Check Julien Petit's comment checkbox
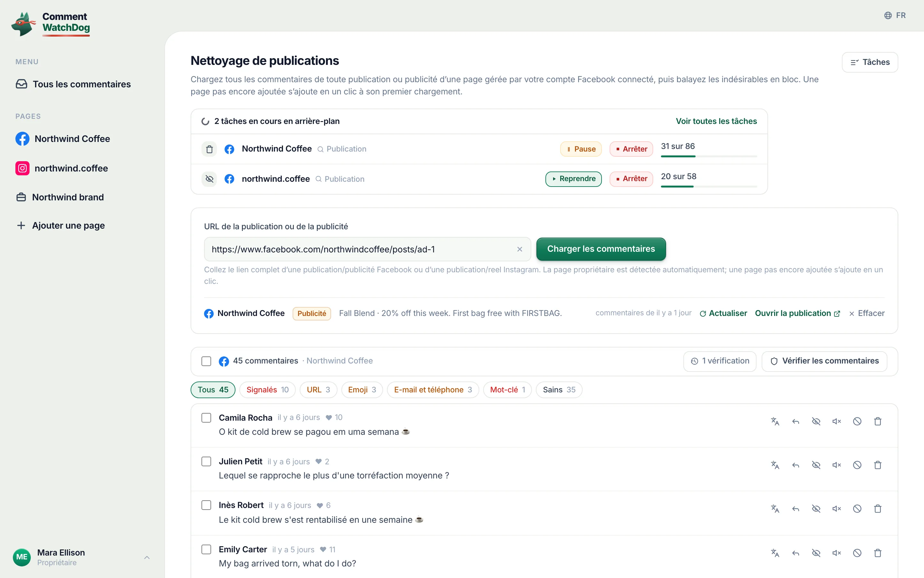Image resolution: width=924 pixels, height=578 pixels. point(206,461)
